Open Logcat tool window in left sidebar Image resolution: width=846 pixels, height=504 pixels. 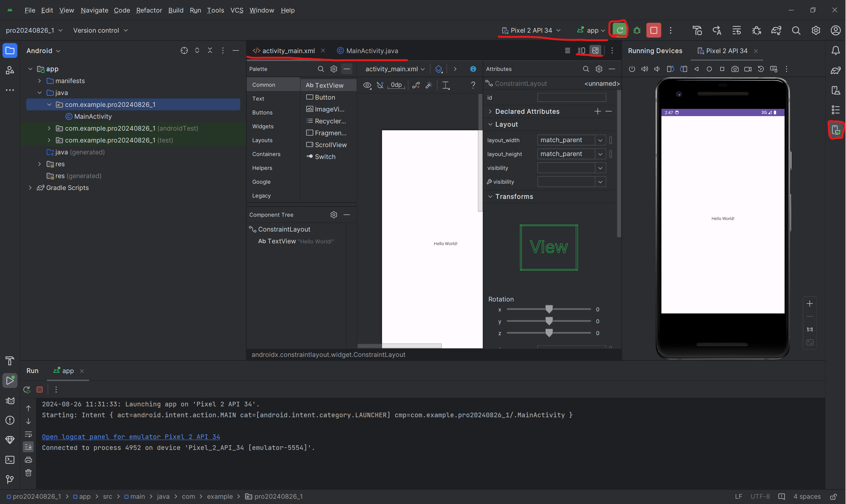(x=10, y=401)
